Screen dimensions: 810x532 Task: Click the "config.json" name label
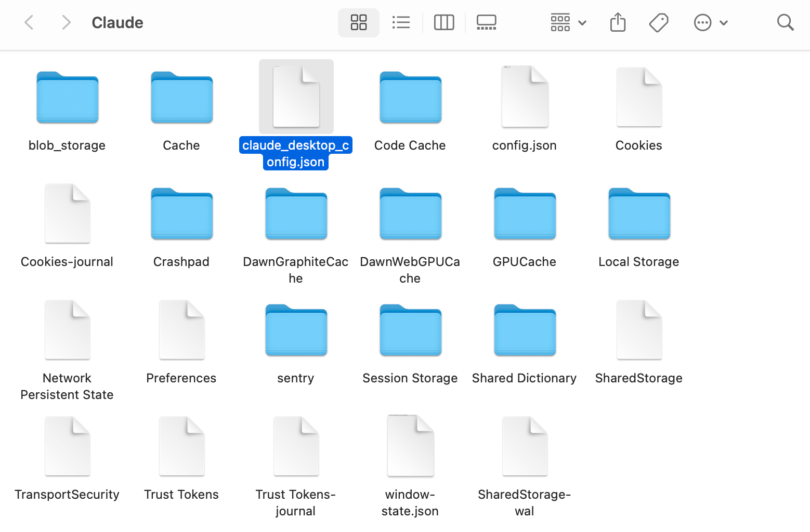click(525, 145)
